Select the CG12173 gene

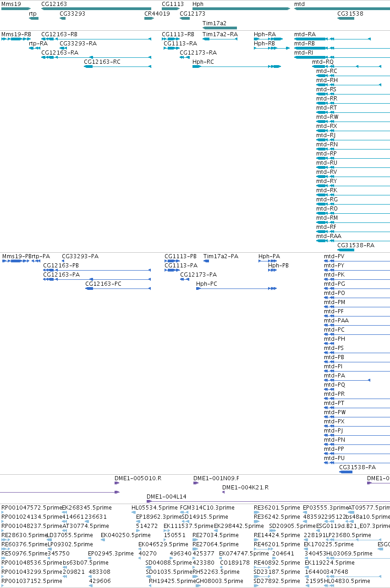pos(185,18)
